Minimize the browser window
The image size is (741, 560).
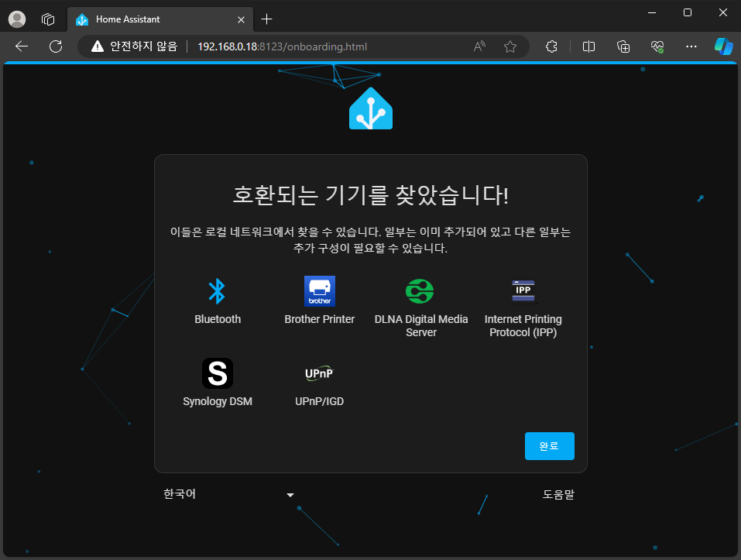click(652, 12)
